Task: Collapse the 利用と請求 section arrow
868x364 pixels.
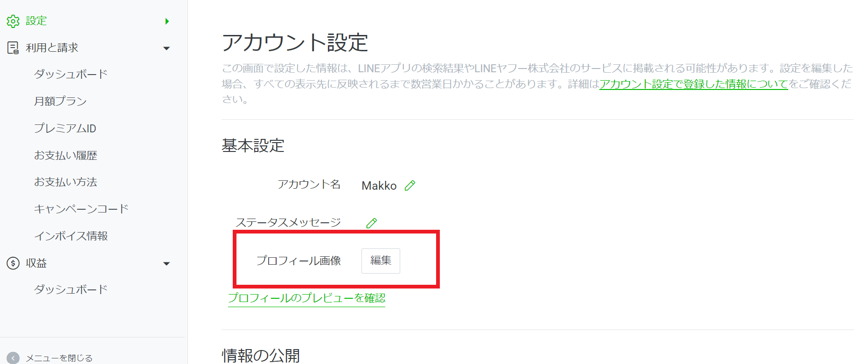Action: click(x=167, y=48)
